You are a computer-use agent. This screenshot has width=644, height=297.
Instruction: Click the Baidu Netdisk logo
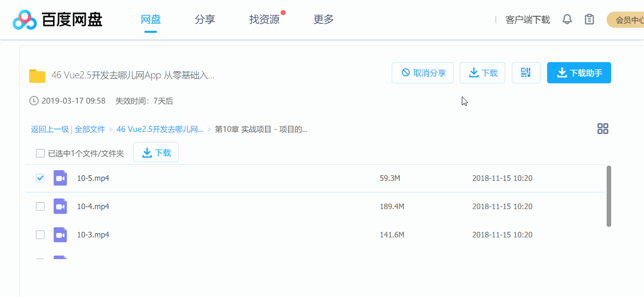pyautogui.click(x=58, y=20)
